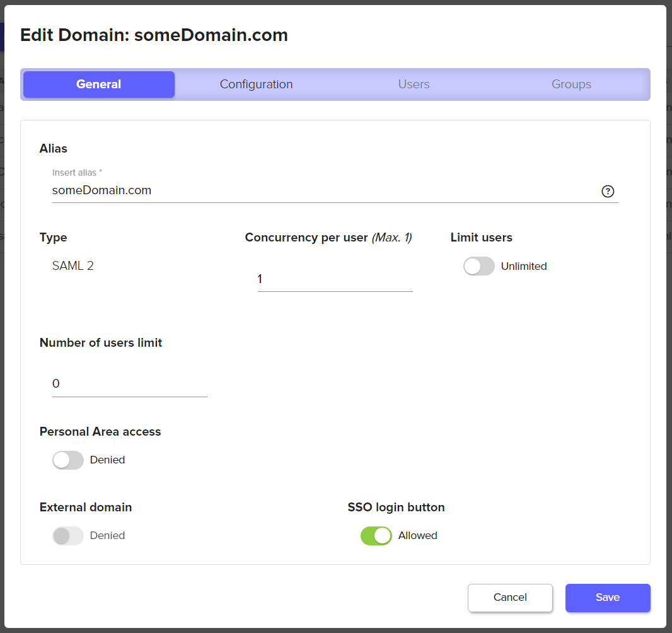Click Denied label under Personal Area access
Viewport: 672px width, 633px height.
coord(107,460)
